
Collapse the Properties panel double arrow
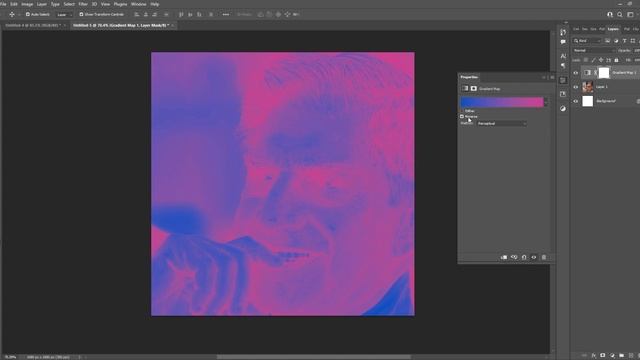pyautogui.click(x=544, y=77)
